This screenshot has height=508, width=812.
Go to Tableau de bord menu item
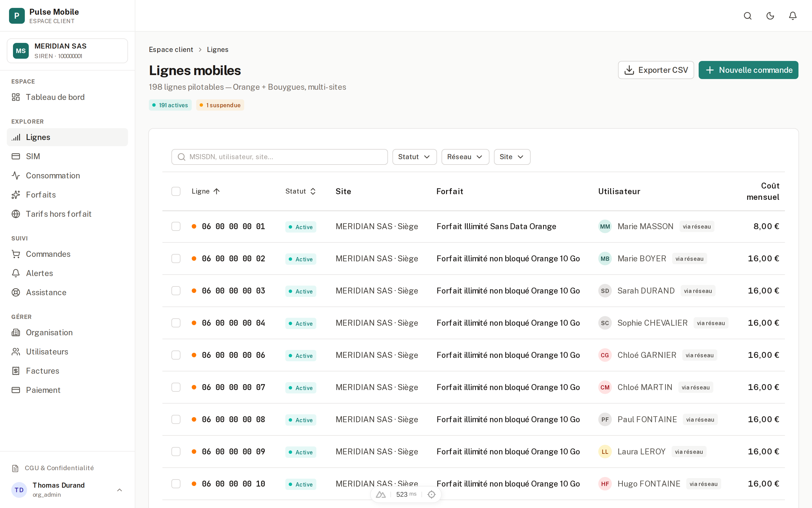[67, 97]
